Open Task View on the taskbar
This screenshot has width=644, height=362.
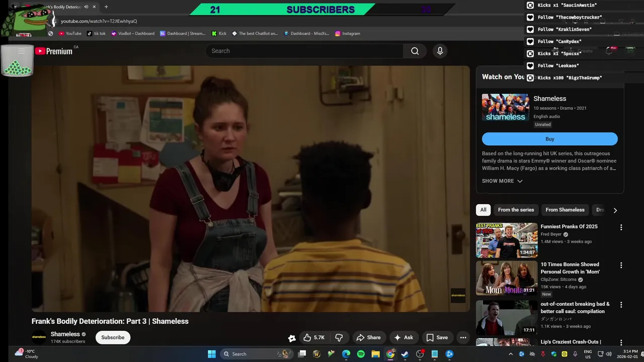click(x=302, y=354)
